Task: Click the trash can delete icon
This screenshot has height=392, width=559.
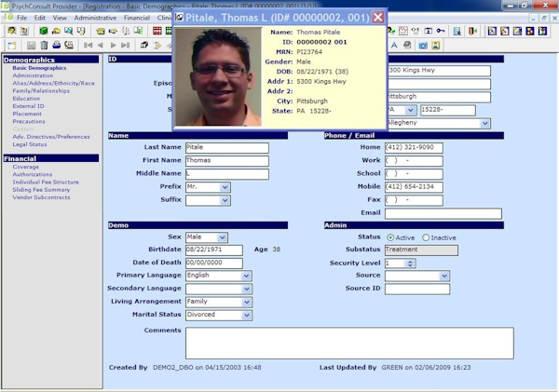Action: click(44, 45)
